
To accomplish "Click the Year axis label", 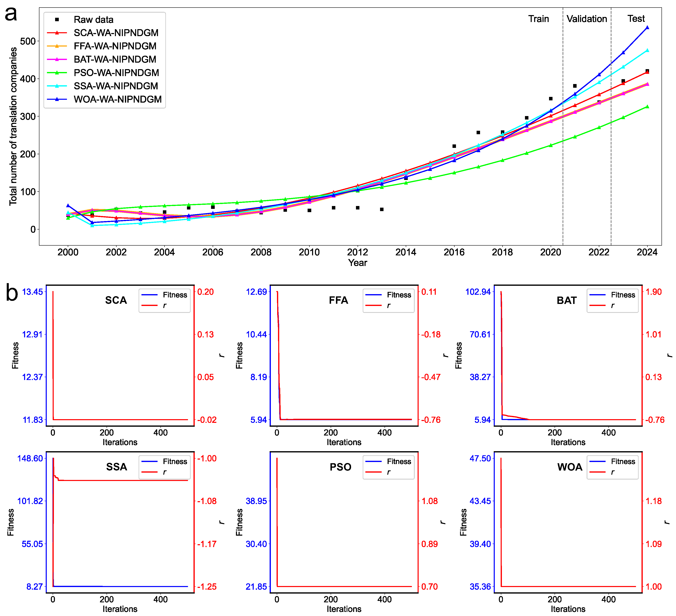I will [357, 263].
